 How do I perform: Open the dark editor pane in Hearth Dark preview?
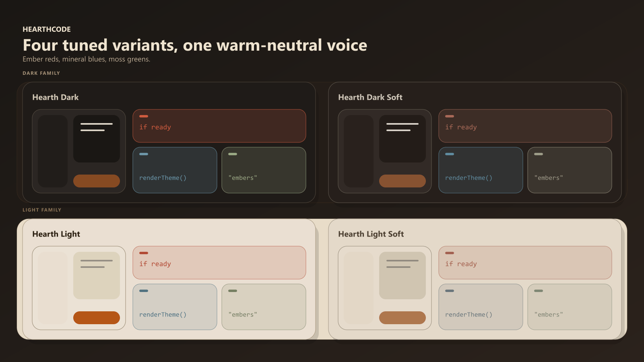click(97, 139)
